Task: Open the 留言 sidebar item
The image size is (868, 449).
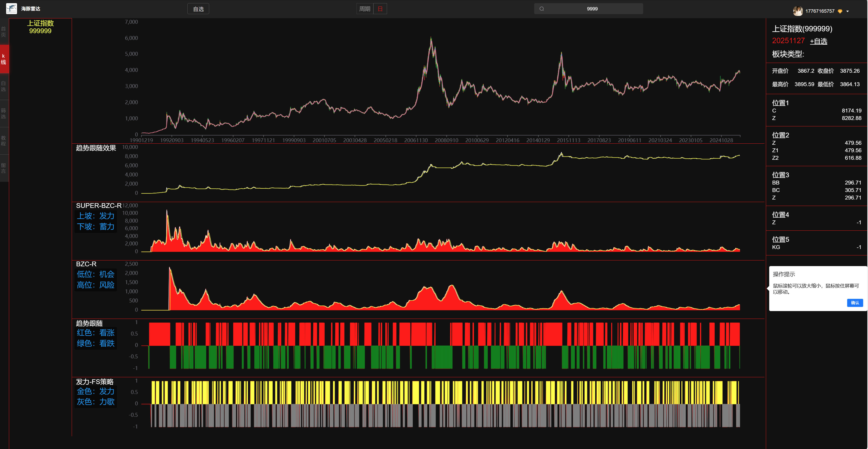Action: 3,168
